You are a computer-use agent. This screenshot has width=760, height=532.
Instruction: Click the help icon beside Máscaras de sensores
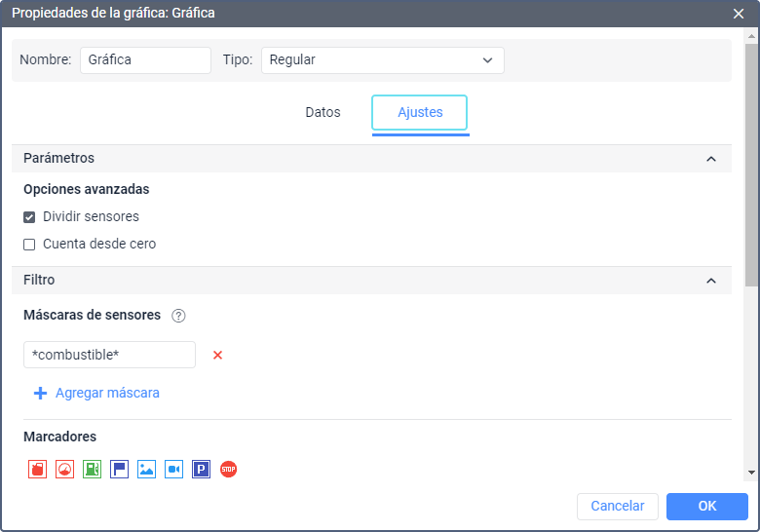pos(178,316)
